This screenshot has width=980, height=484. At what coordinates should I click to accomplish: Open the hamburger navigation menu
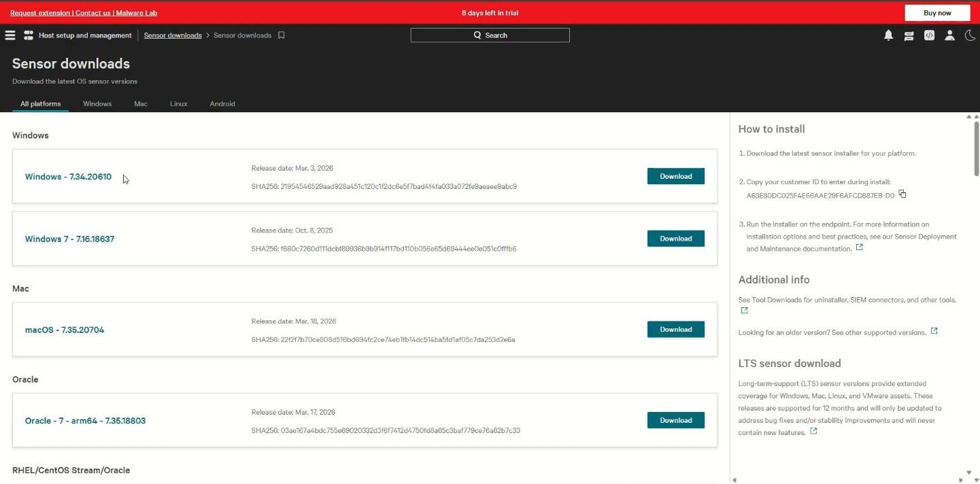[10, 35]
